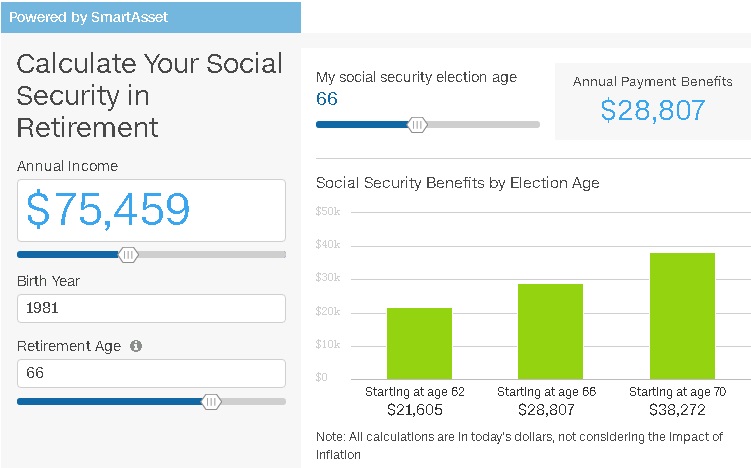
Task: Click the Powered by SmartAsset banner
Action: click(x=150, y=17)
